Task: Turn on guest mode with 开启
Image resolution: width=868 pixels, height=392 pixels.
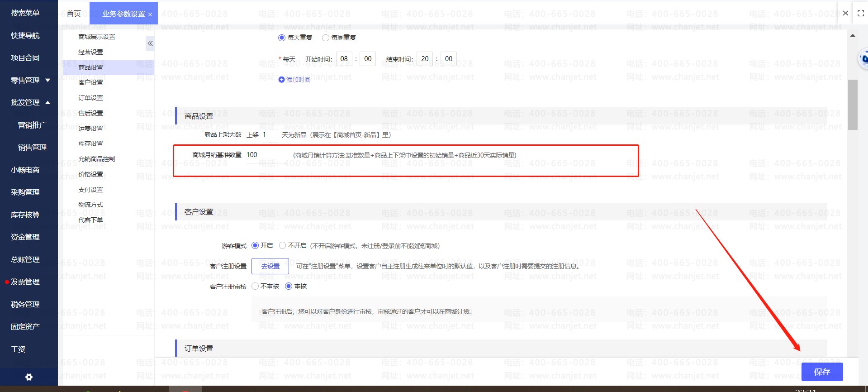Action: (x=255, y=245)
